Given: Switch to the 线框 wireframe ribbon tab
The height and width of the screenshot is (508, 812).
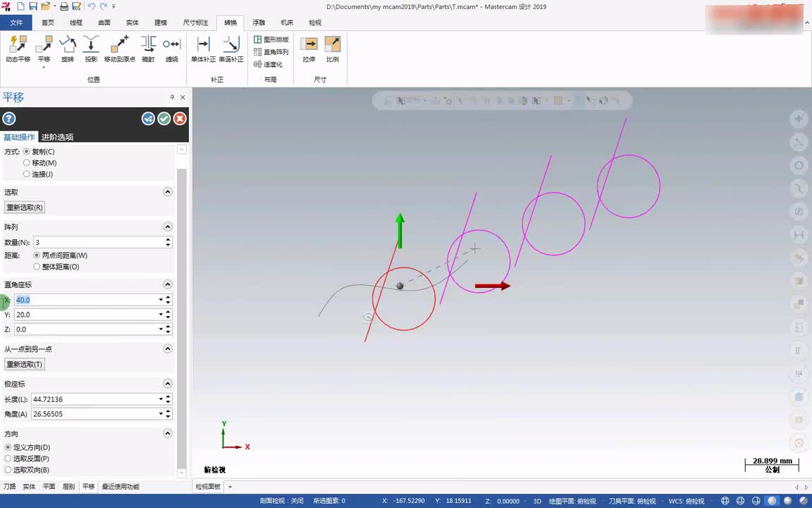Looking at the screenshot, I should [x=76, y=23].
